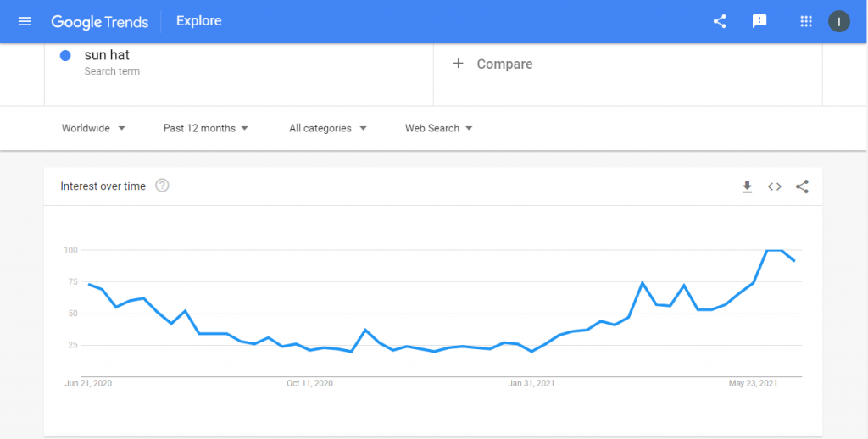
Task: Open the All categories dropdown
Action: point(328,128)
